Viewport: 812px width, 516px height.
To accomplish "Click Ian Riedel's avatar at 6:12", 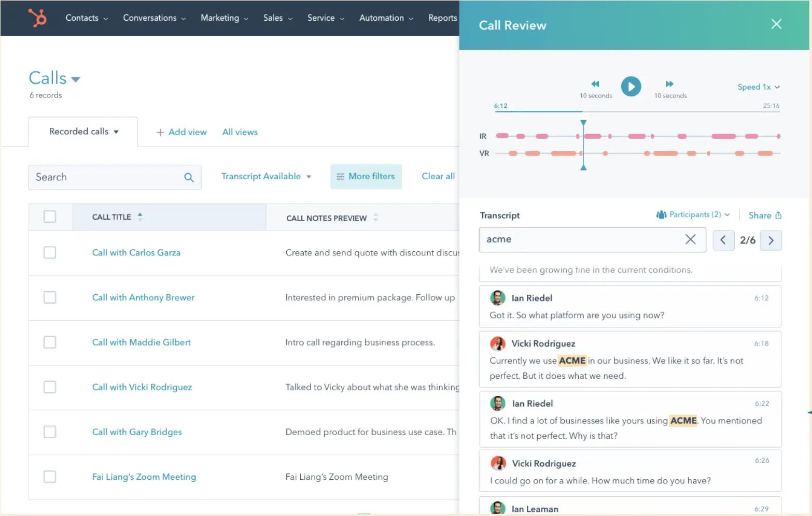I will coord(498,298).
